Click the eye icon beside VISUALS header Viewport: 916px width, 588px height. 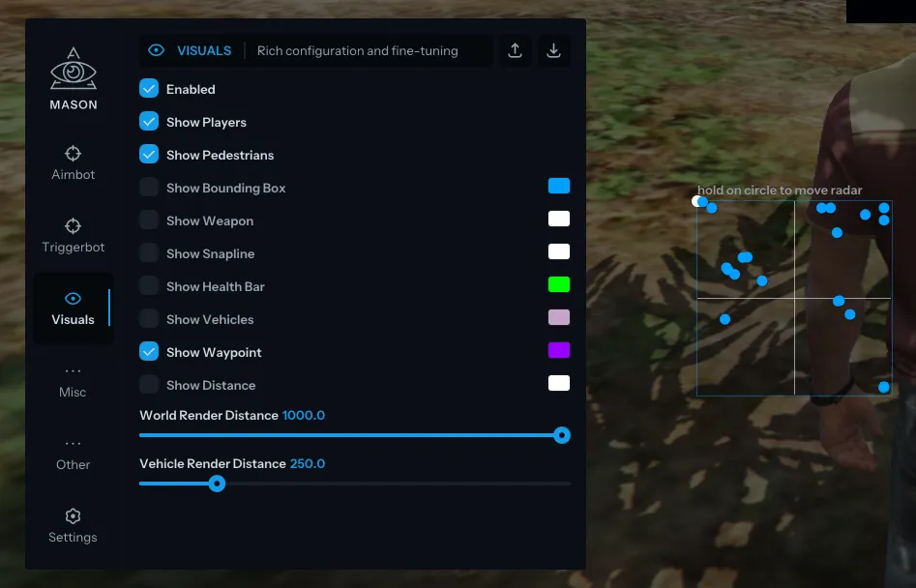click(x=156, y=50)
